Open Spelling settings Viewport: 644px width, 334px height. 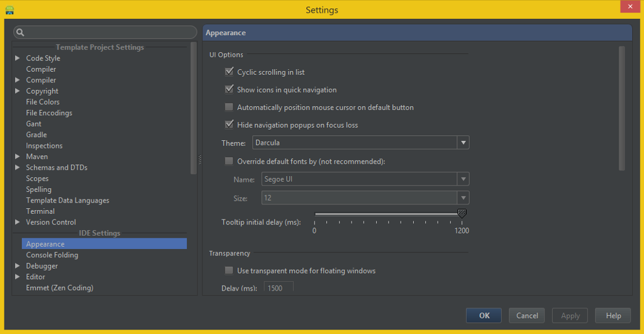[38, 189]
